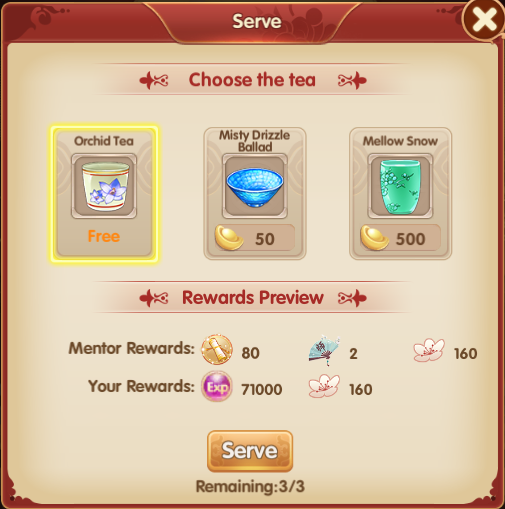
Task: Click the folding fan reward icon
Action: click(x=324, y=350)
